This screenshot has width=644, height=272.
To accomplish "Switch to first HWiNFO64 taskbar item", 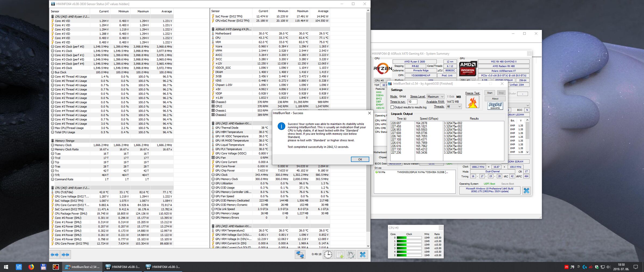I will pyautogui.click(x=123, y=267).
